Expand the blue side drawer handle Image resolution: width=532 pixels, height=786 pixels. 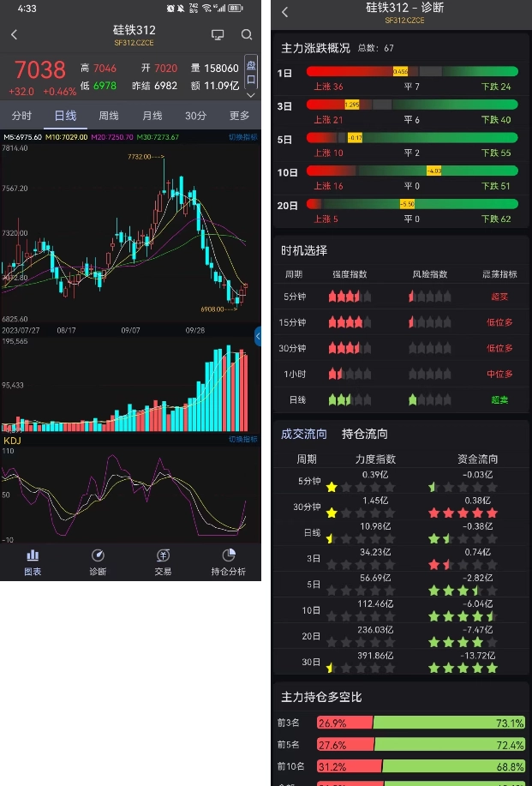click(x=258, y=336)
